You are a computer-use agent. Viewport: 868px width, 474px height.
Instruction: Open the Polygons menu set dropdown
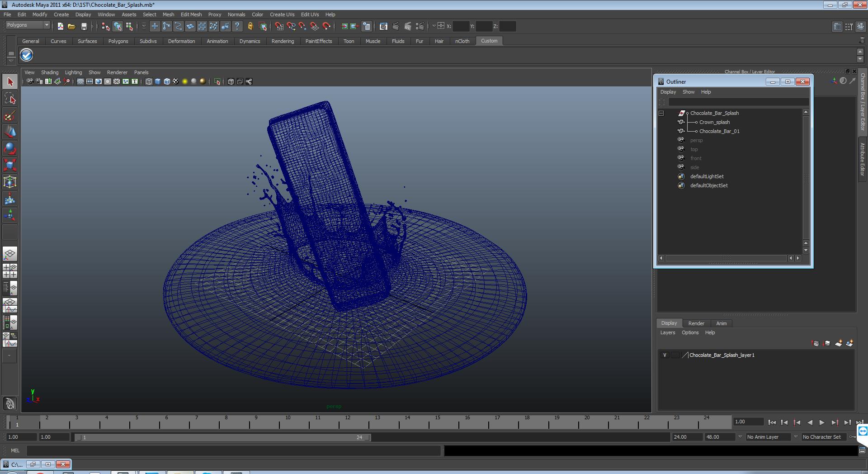tap(47, 25)
